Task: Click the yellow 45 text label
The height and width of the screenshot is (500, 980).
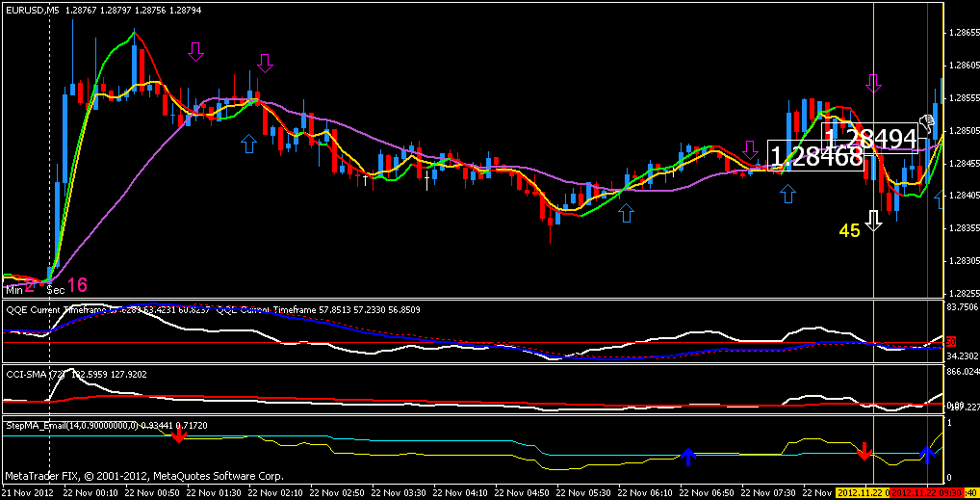Action: (849, 231)
